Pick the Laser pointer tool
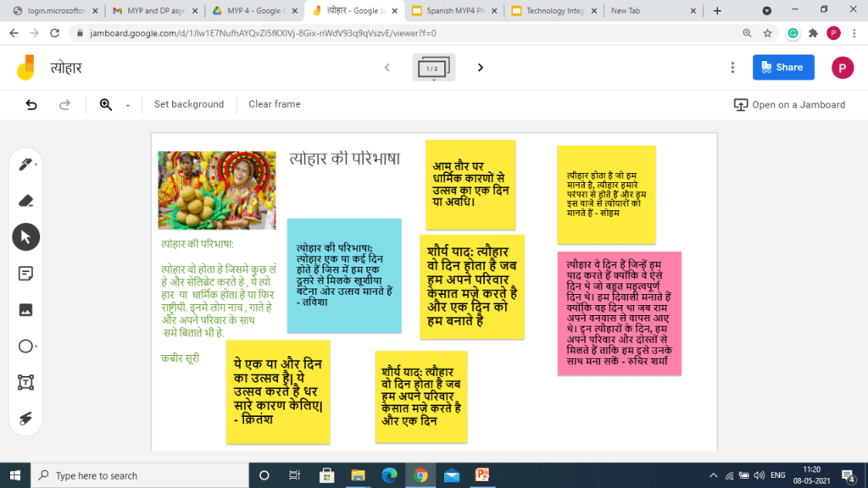 pos(25,419)
